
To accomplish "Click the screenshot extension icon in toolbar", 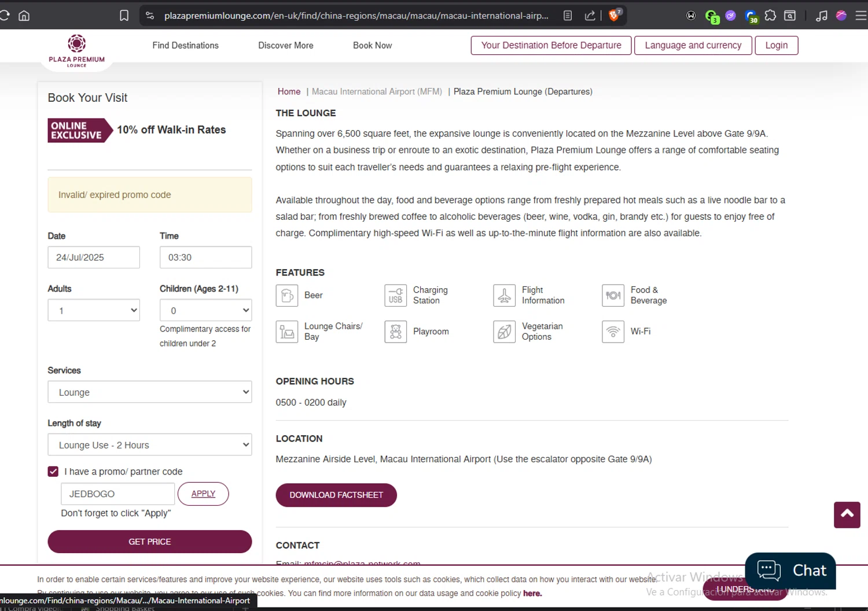I will (x=790, y=16).
